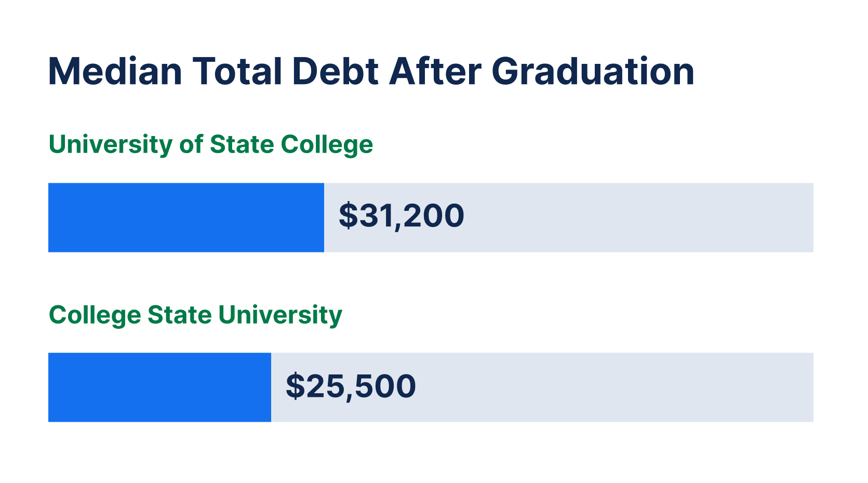Click the $31,200 debt value
The image size is (868, 483).
402,216
